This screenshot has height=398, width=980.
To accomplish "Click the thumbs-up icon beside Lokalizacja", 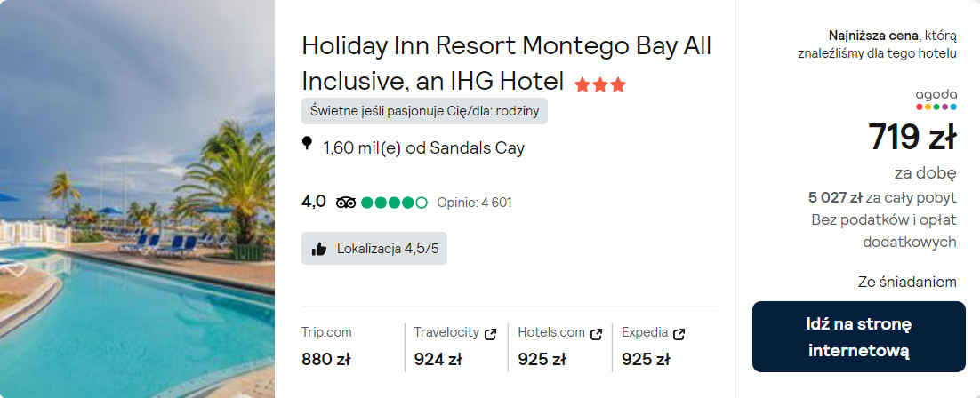I will (319, 249).
